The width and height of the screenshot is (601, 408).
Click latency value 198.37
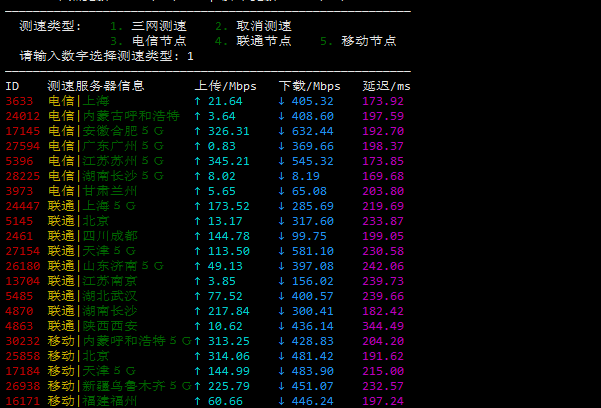click(x=383, y=146)
